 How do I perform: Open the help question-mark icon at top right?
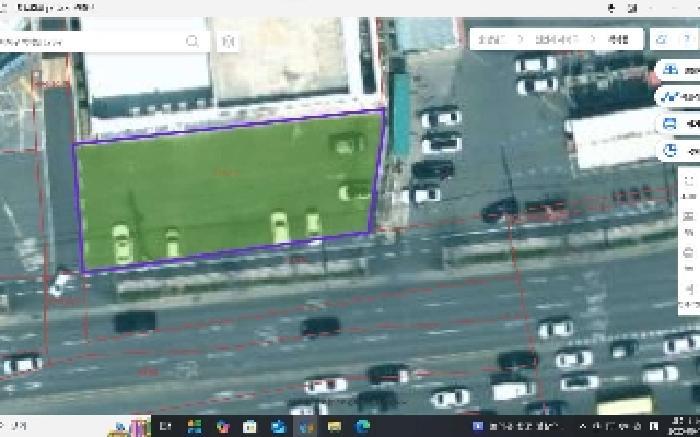(x=688, y=39)
